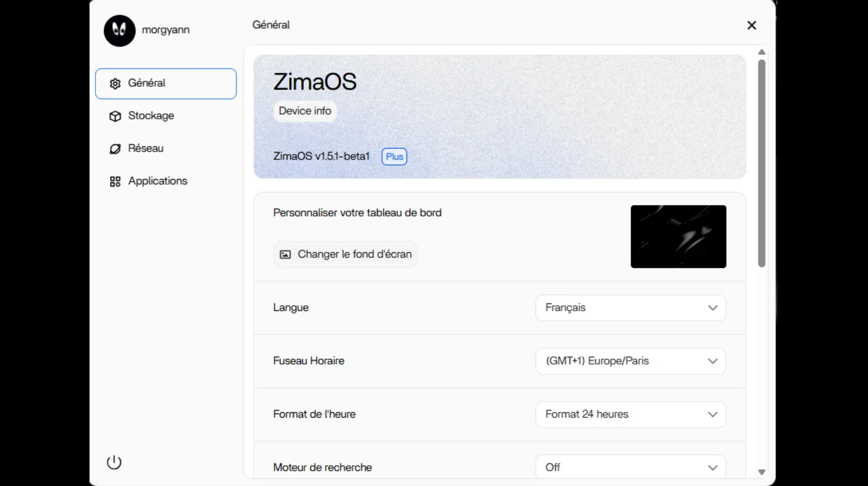Select the Applications menu entry
Viewport: 868px width, 486px height.
(x=157, y=181)
